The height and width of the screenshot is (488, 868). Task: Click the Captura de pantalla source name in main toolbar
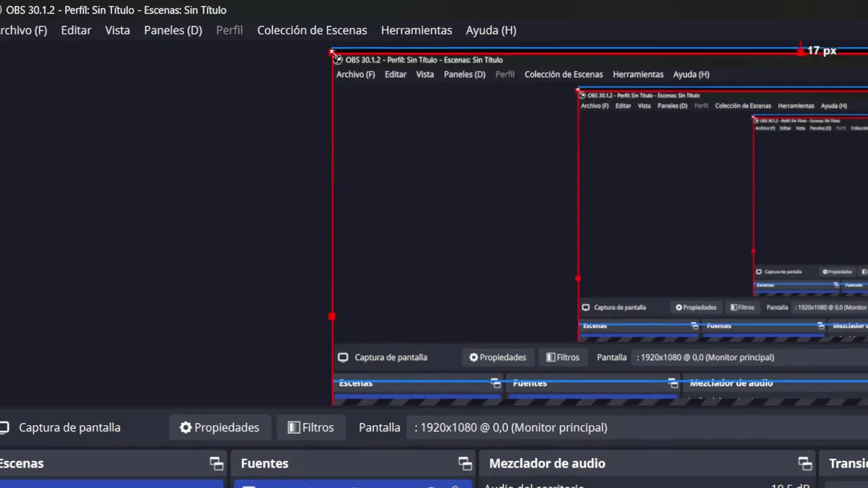(70, 428)
